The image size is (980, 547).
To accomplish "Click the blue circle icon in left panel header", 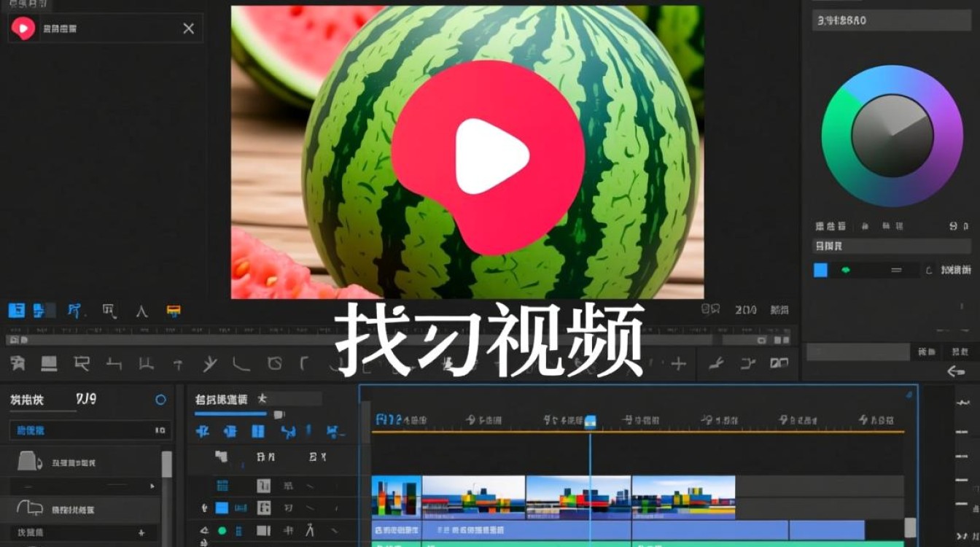I will 161,400.
